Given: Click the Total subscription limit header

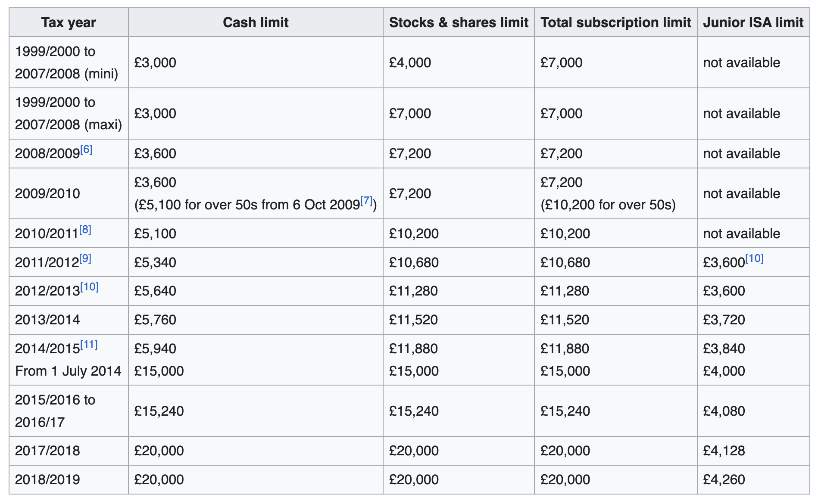Looking at the screenshot, I should [x=615, y=22].
